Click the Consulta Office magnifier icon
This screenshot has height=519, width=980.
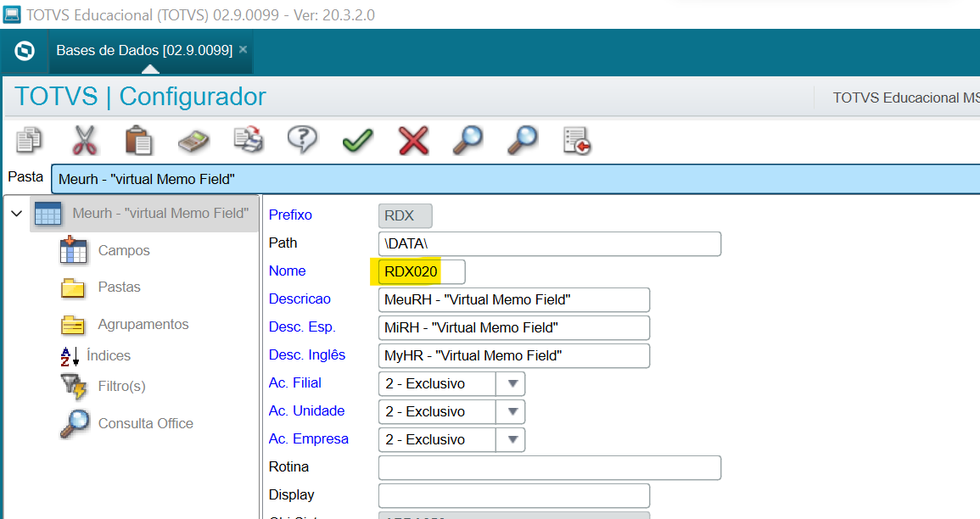coord(75,423)
